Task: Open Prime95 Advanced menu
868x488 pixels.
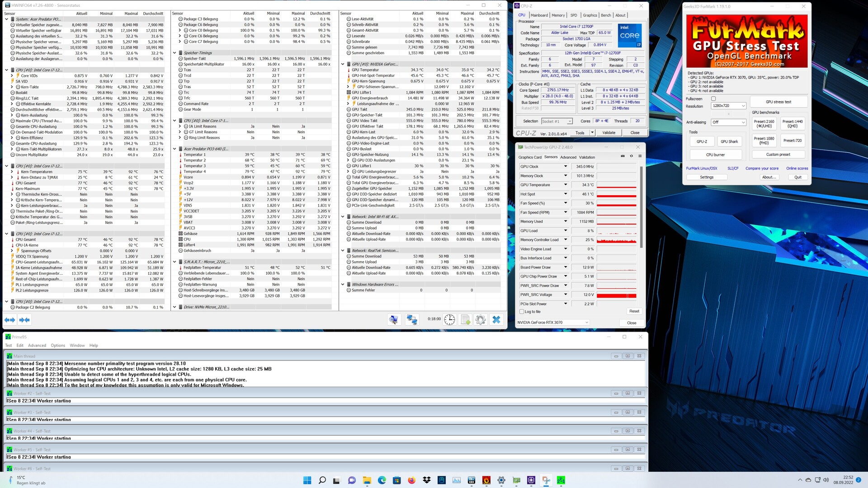Action: click(37, 345)
